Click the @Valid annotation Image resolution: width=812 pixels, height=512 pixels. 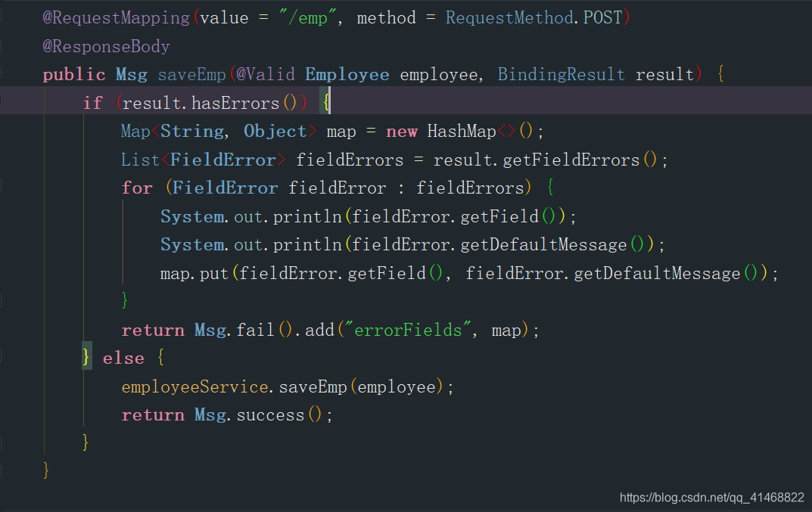pos(266,75)
